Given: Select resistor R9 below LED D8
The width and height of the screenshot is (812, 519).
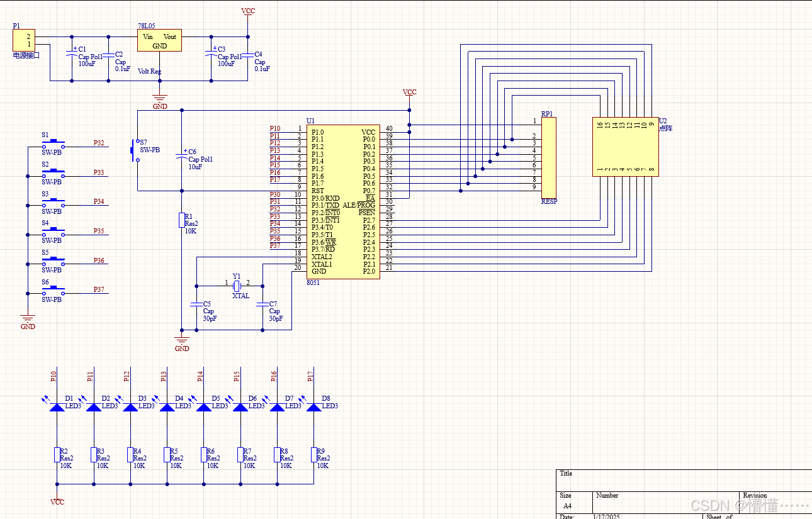Looking at the screenshot, I should [x=314, y=454].
